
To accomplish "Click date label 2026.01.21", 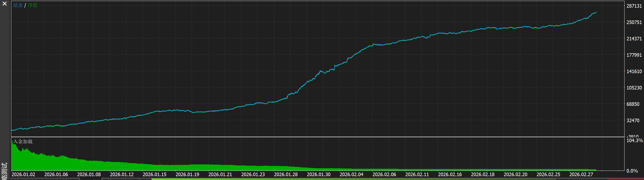I will click(x=220, y=174).
